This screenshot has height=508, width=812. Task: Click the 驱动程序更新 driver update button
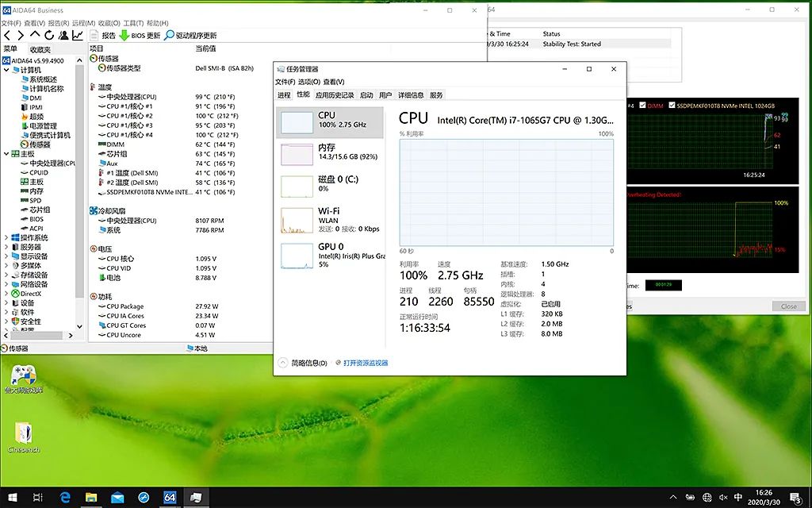(x=190, y=35)
